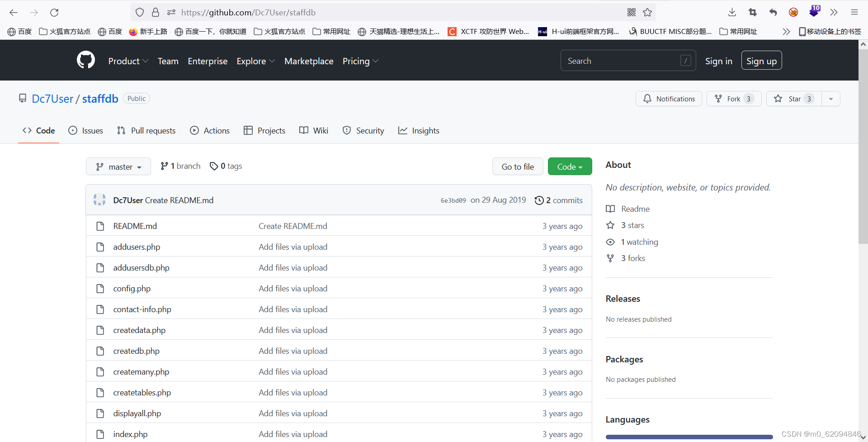Open the Readme link in About

click(x=628, y=209)
